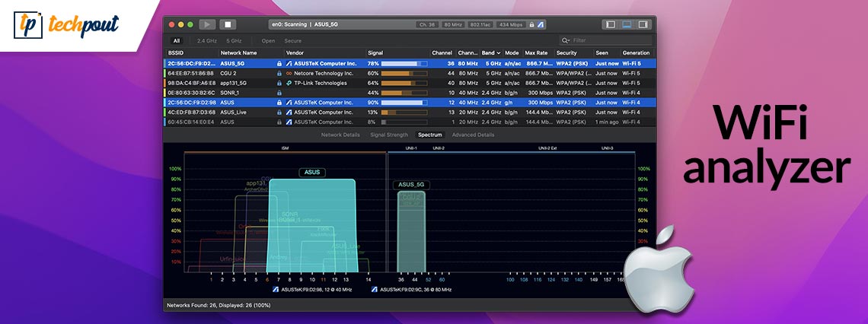The height and width of the screenshot is (324, 868).
Task: Select the ASUS_Live network name
Action: click(x=233, y=113)
